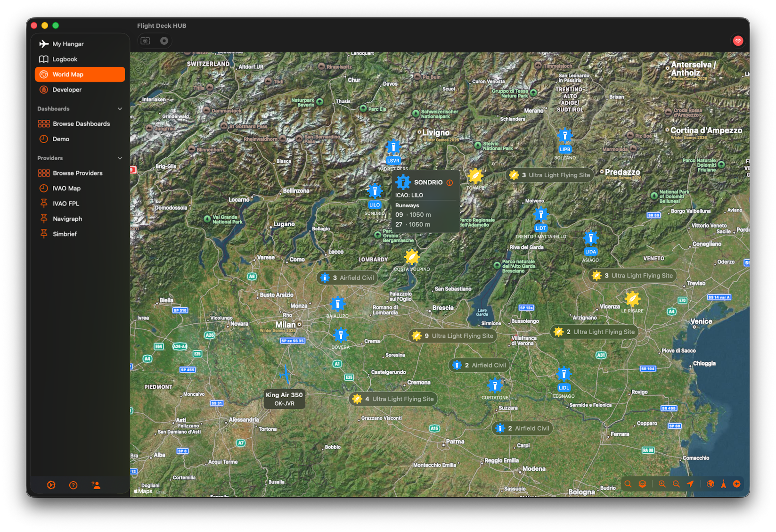Collapse the Providers section
Viewport: 776px width, 532px height.
coord(120,158)
